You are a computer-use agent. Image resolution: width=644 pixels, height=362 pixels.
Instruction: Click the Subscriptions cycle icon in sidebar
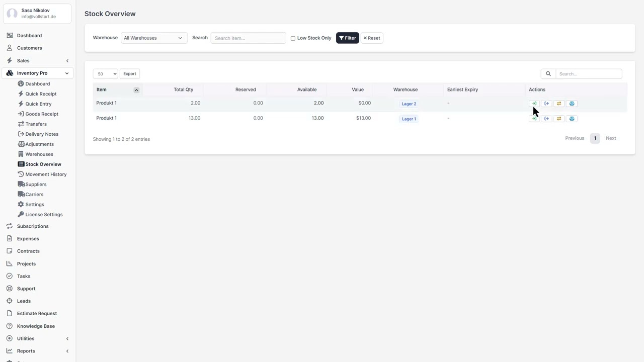coord(10,226)
